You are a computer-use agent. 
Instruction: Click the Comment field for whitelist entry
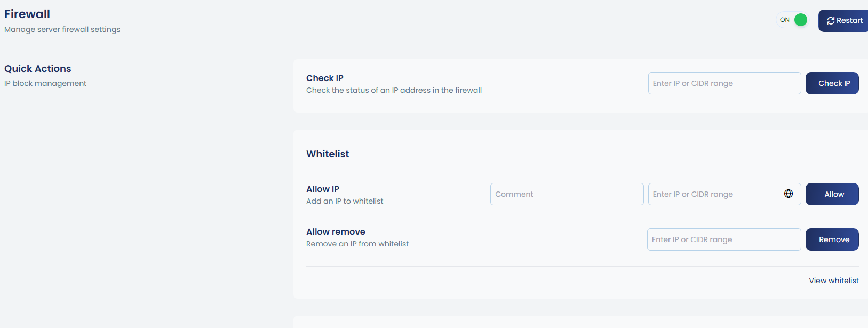567,194
